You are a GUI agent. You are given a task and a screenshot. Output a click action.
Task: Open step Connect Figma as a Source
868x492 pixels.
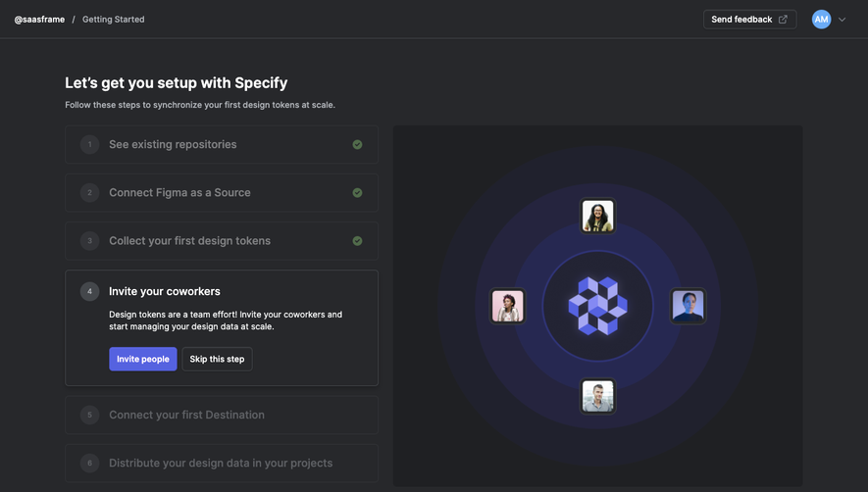pyautogui.click(x=222, y=193)
